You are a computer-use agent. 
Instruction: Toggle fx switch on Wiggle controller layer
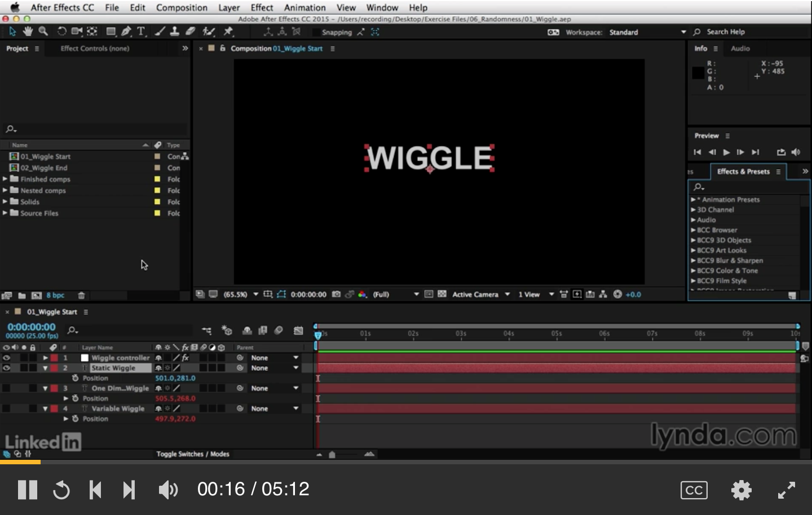(x=185, y=358)
